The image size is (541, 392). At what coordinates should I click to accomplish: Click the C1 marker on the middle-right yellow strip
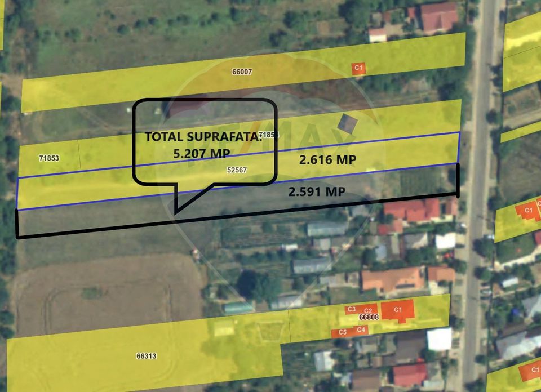pos(527,210)
